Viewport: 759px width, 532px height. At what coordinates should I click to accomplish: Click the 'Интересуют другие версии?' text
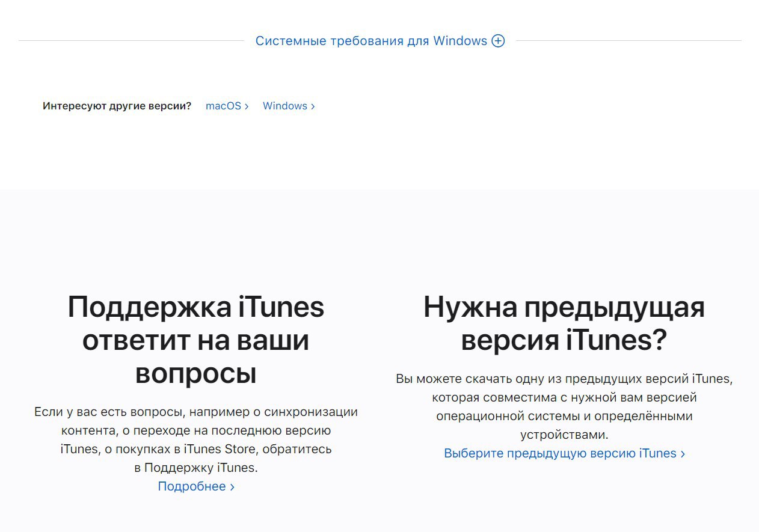pos(117,106)
